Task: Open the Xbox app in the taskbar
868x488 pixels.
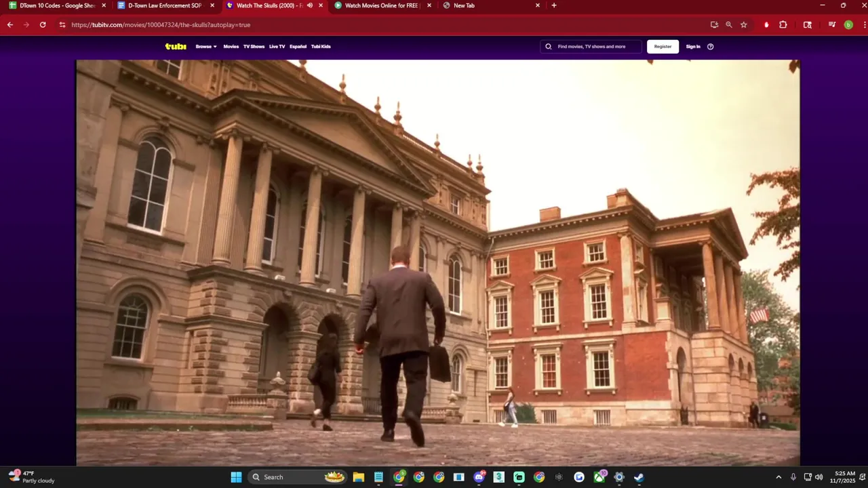Action: point(599,477)
